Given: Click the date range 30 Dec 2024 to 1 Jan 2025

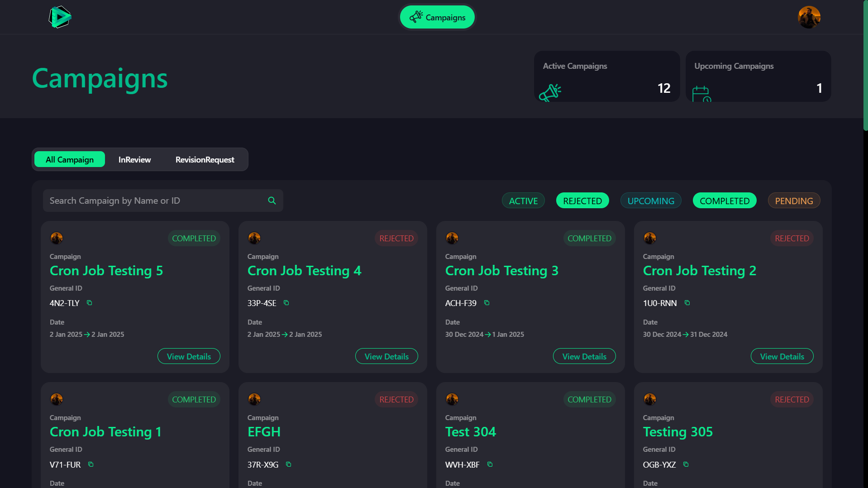Looking at the screenshot, I should pos(485,335).
